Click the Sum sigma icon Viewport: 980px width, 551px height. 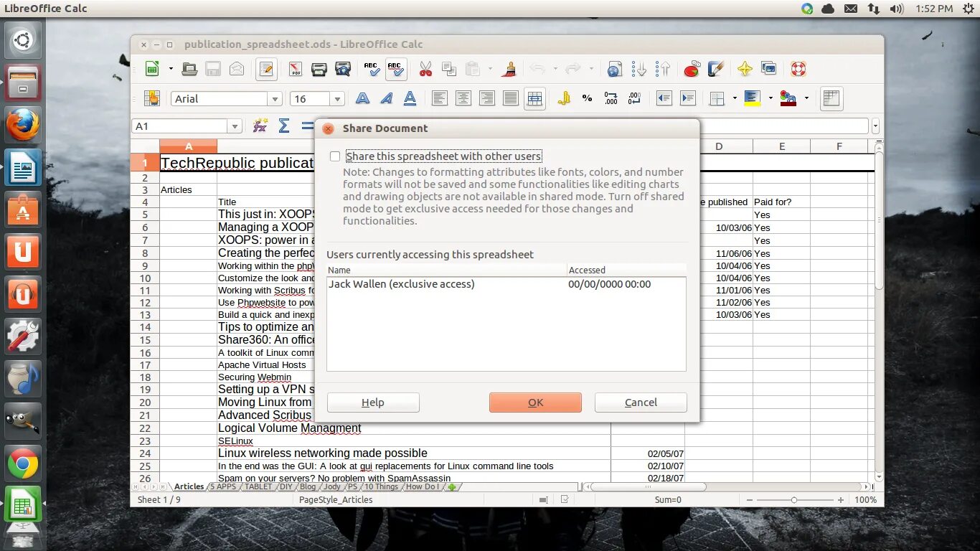(x=284, y=126)
